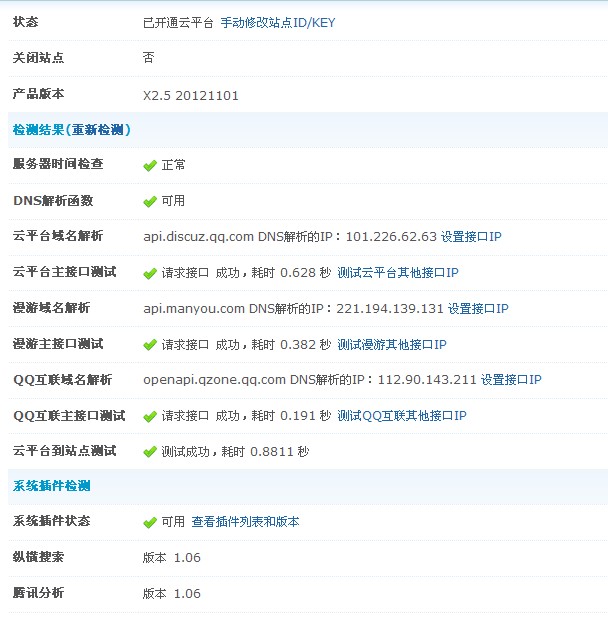Click the green checkmark for DNS解析函数

(150, 201)
